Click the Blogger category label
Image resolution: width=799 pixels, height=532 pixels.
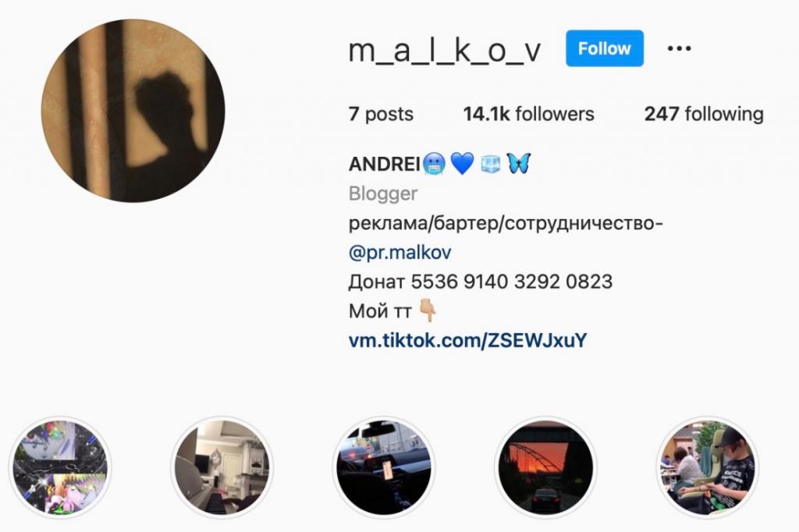pos(382,193)
